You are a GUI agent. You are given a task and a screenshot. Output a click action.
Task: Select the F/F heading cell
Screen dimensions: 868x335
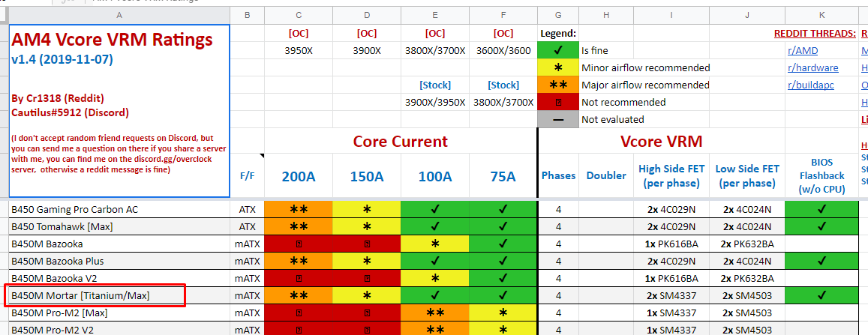247,176
